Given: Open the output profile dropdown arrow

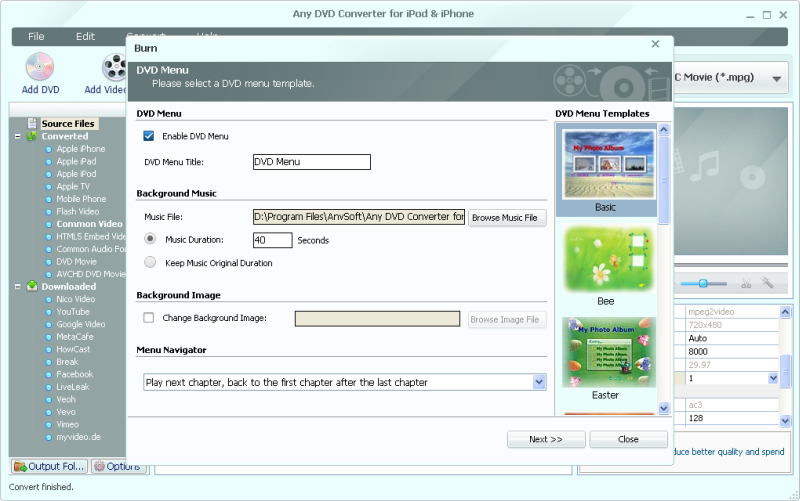Looking at the screenshot, I should (x=777, y=79).
